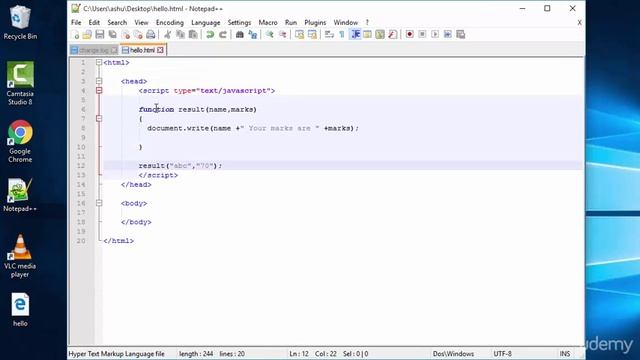The width and height of the screenshot is (640, 360).
Task: Save all open files from the toolbar
Action: [x=113, y=35]
